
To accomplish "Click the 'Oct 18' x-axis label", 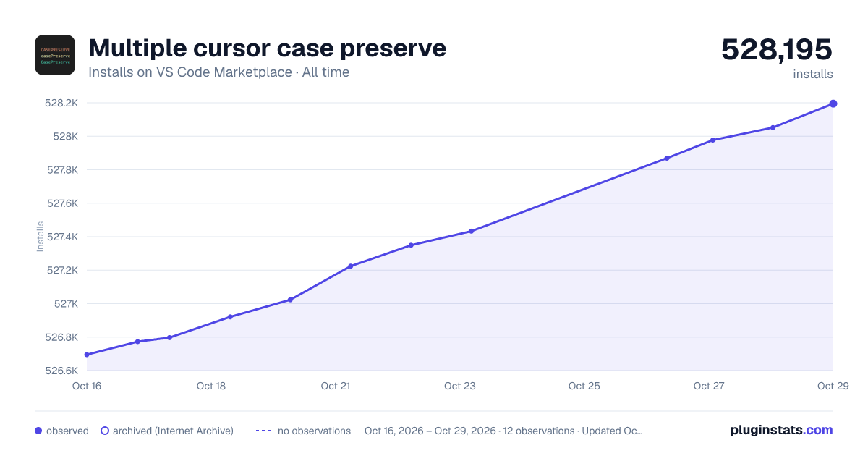I will click(211, 386).
